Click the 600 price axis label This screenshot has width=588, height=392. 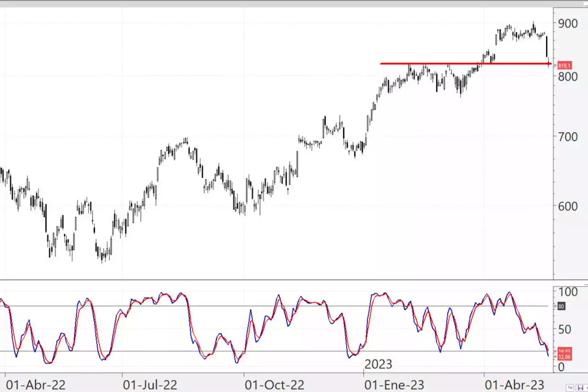point(568,206)
